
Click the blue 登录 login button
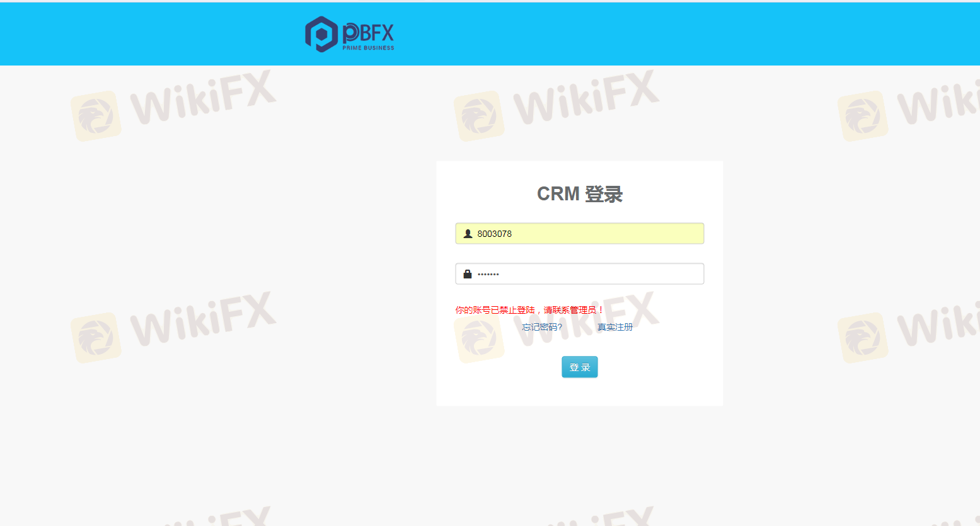[580, 367]
